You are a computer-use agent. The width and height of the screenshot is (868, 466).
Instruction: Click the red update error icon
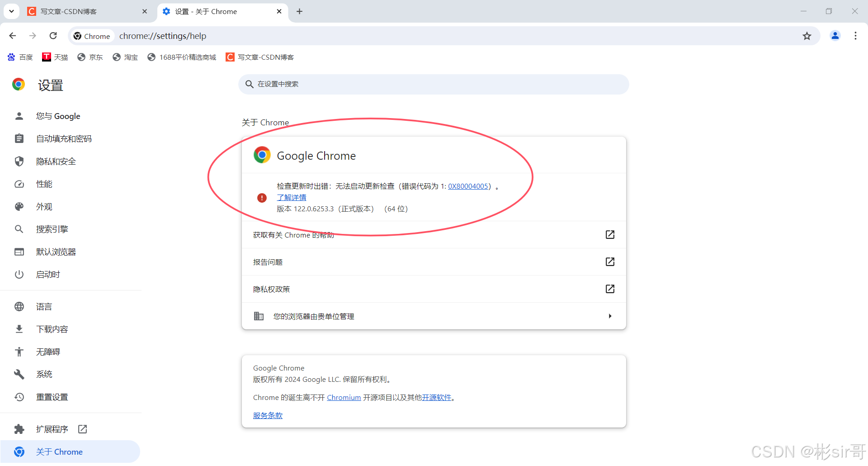[x=262, y=198]
